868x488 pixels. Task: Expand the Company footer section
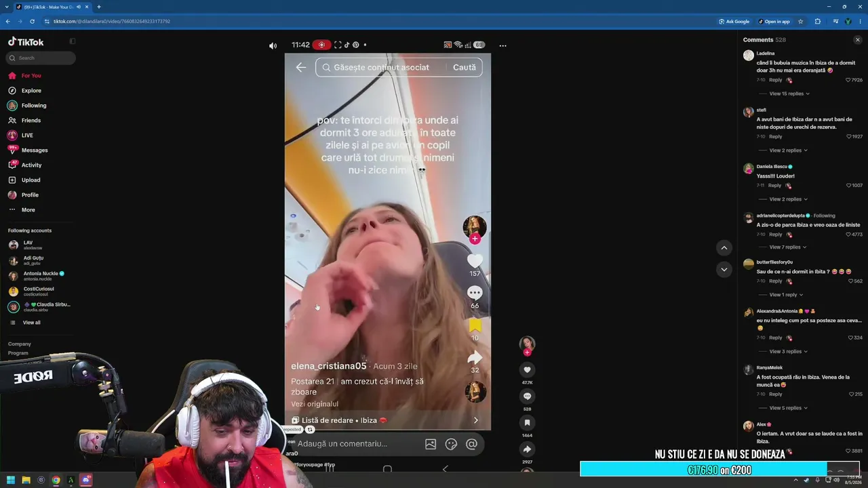[x=20, y=344]
